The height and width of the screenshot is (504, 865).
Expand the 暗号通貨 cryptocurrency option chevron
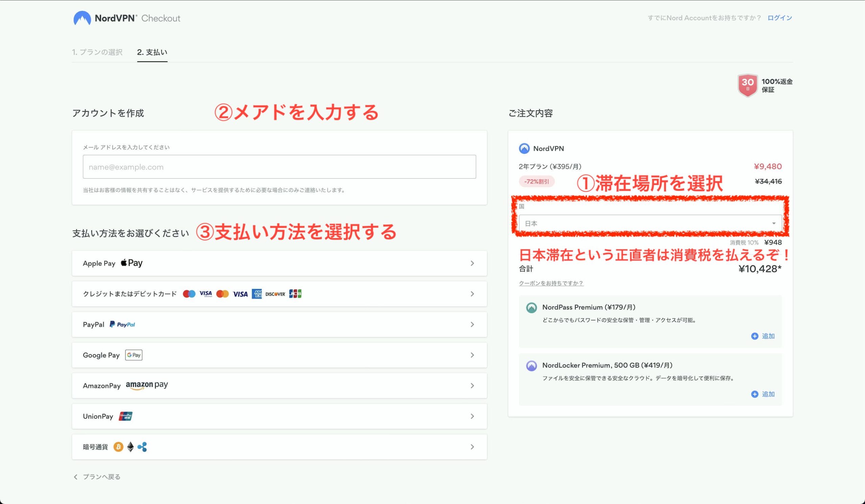472,447
